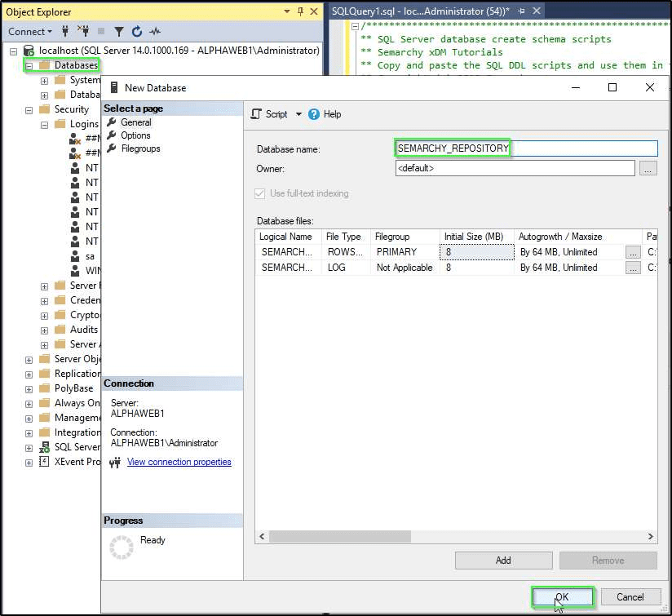The width and height of the screenshot is (672, 616).
Task: Click the connect plug icon in Object Explorer toolbar
Action: point(65,31)
